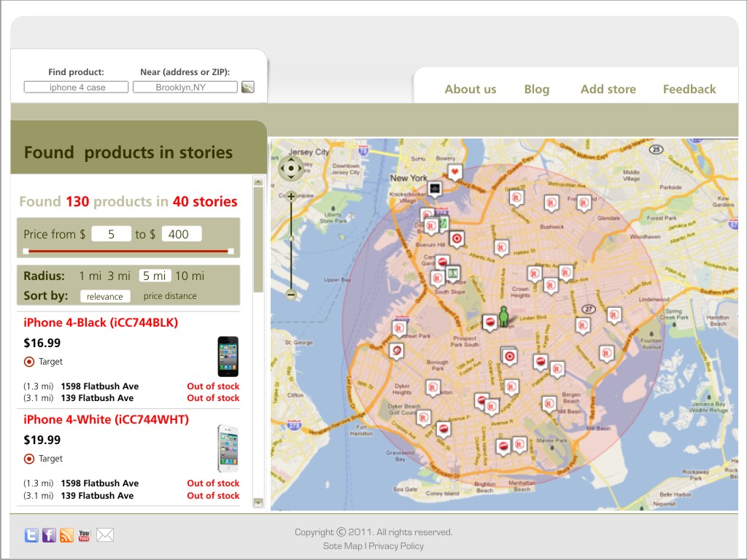Click the Target marker south of pegman
The image size is (747, 560).
tap(509, 356)
